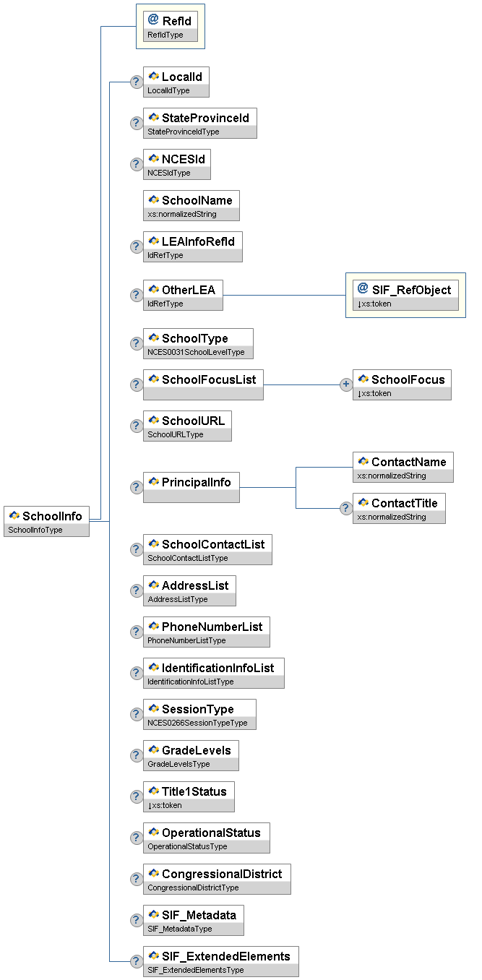Image resolution: width=482 pixels, height=980 pixels.
Task: Click the question mark icon beside PrincipalInfo
Action: point(136,487)
